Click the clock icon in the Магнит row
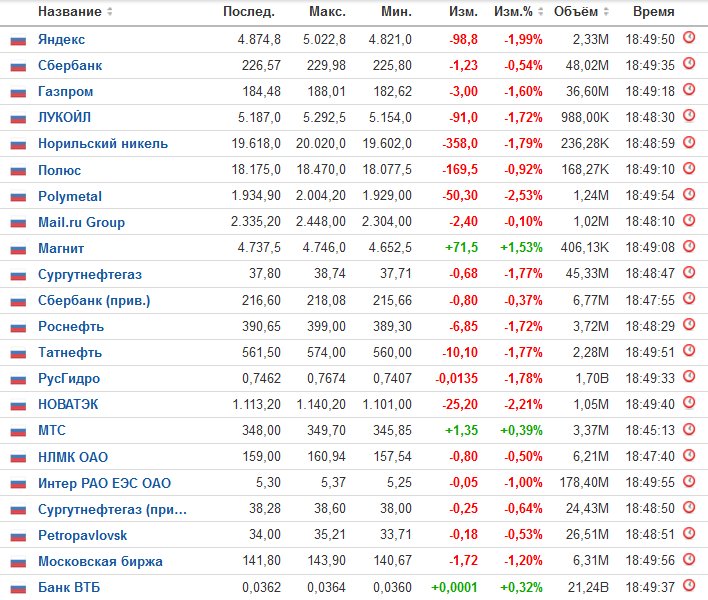This screenshot has width=708, height=600. (689, 246)
